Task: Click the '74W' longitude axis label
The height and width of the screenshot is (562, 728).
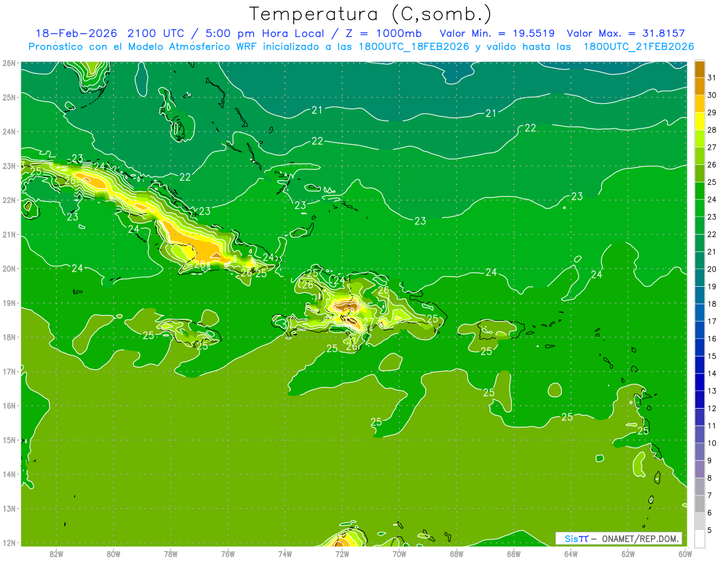Action: point(285,554)
